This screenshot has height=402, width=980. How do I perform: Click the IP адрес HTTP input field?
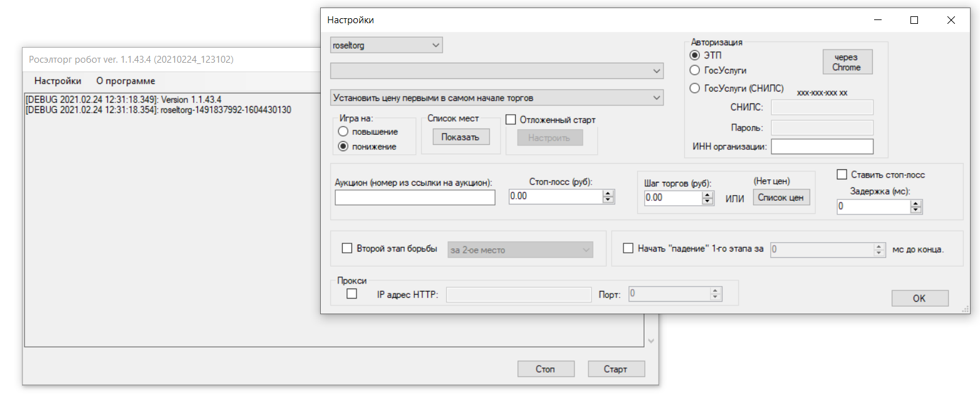click(x=519, y=294)
